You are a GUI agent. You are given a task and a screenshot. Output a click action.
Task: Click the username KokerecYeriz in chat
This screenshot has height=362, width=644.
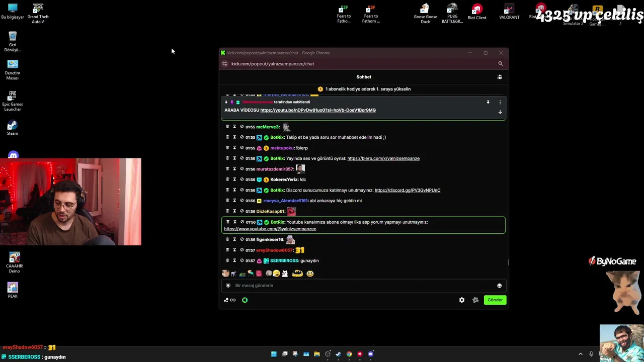284,179
